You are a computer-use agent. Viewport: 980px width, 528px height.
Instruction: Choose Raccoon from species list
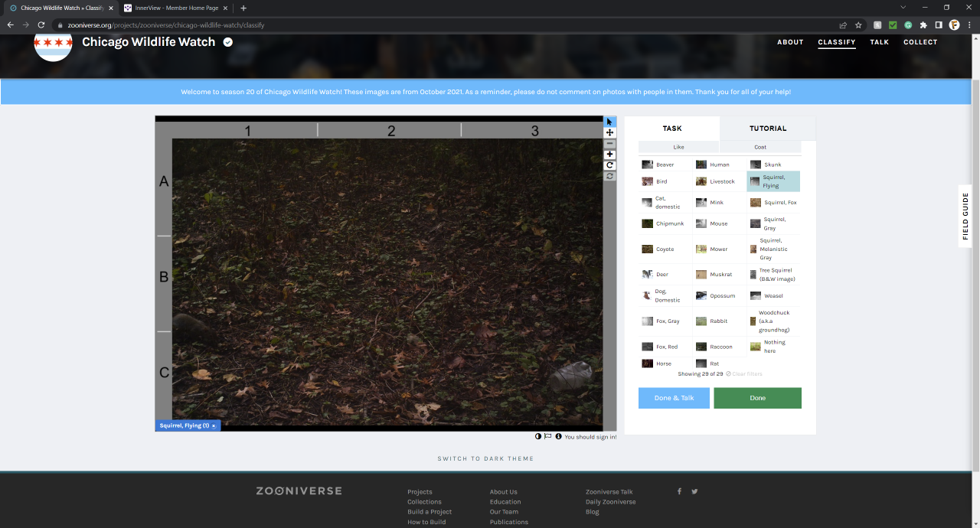tap(719, 347)
